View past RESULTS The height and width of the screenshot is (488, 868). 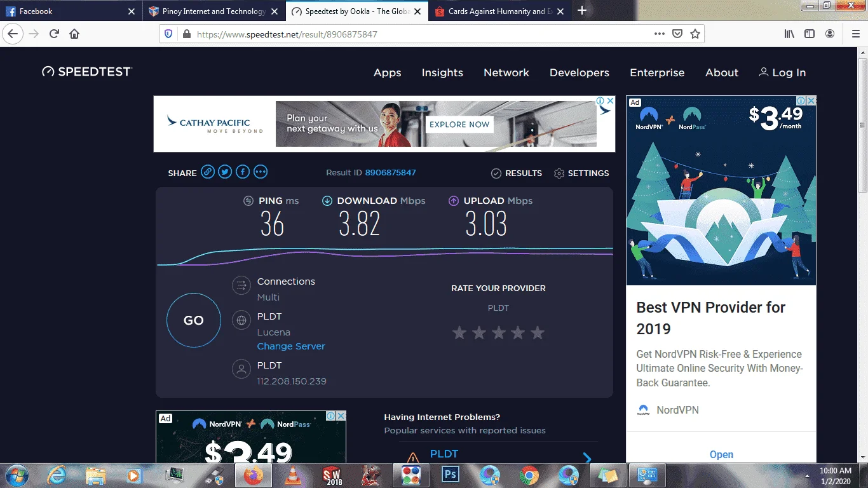click(x=517, y=173)
